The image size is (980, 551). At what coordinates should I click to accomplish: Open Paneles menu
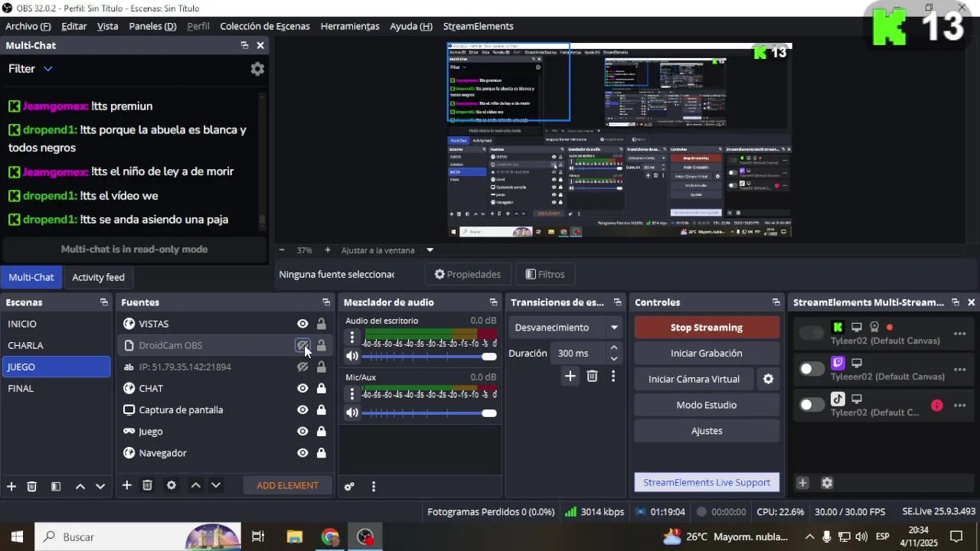click(x=152, y=26)
